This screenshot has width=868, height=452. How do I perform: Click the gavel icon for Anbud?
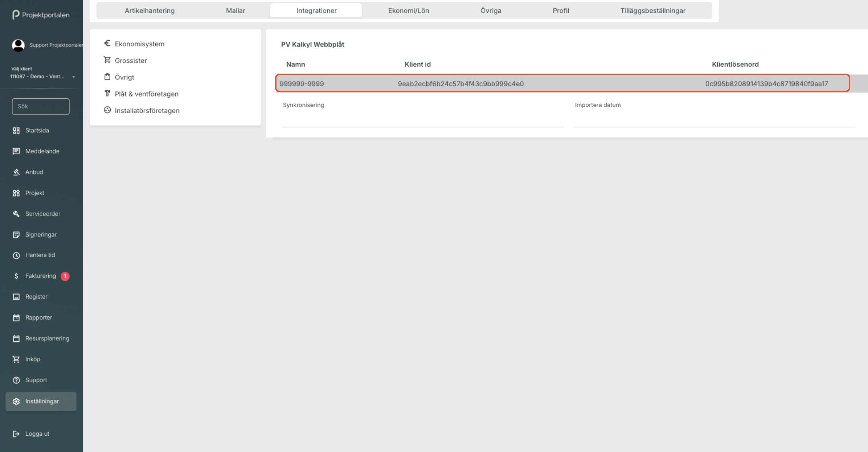pyautogui.click(x=16, y=172)
